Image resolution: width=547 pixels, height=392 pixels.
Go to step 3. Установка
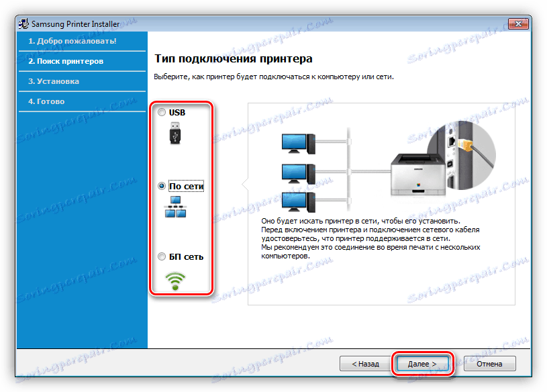[54, 81]
